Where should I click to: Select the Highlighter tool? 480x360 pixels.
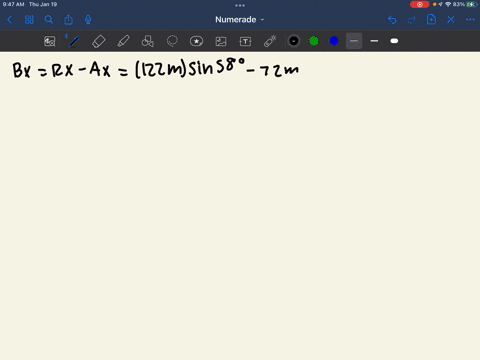click(123, 41)
